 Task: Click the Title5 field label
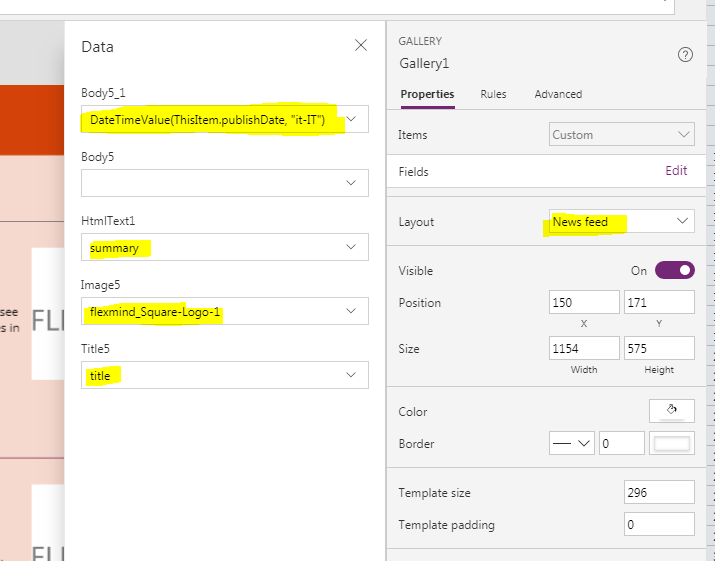(95, 349)
